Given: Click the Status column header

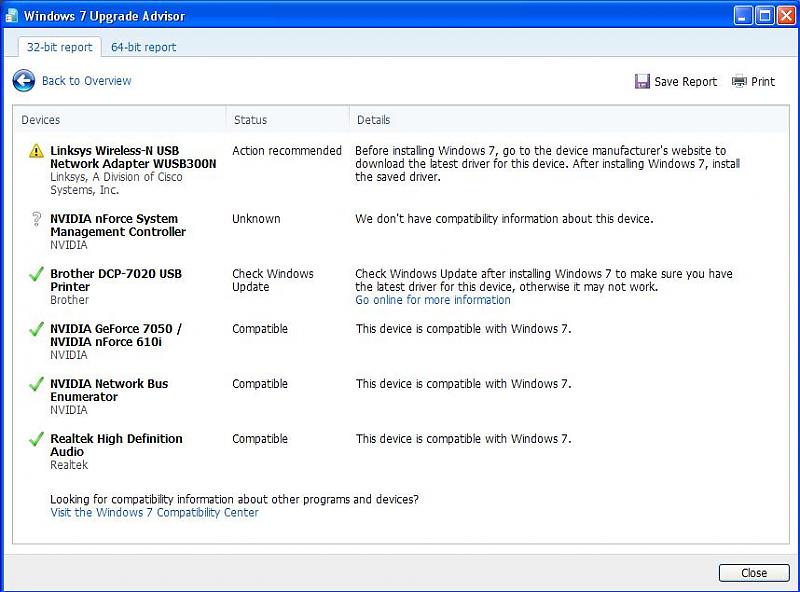Looking at the screenshot, I should [251, 120].
